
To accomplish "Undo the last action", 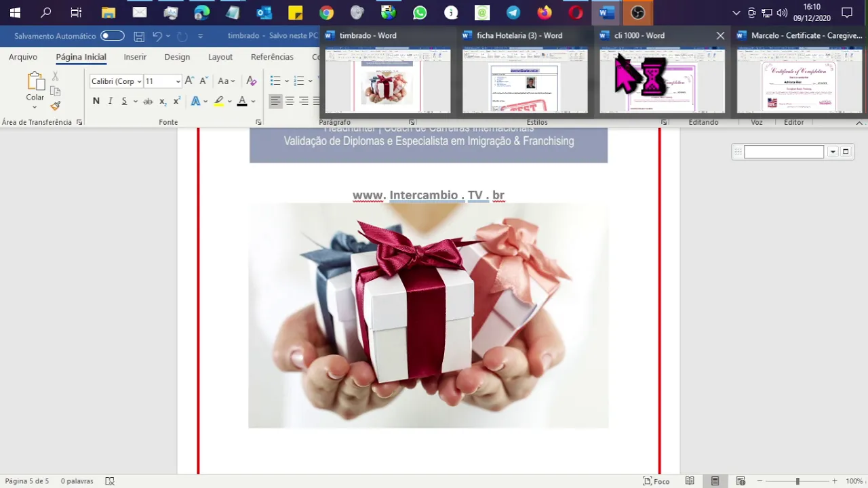I will [x=157, y=36].
